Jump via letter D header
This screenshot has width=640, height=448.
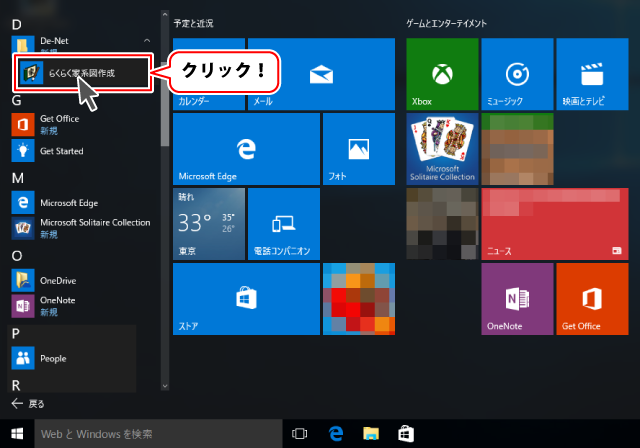pos(16,25)
